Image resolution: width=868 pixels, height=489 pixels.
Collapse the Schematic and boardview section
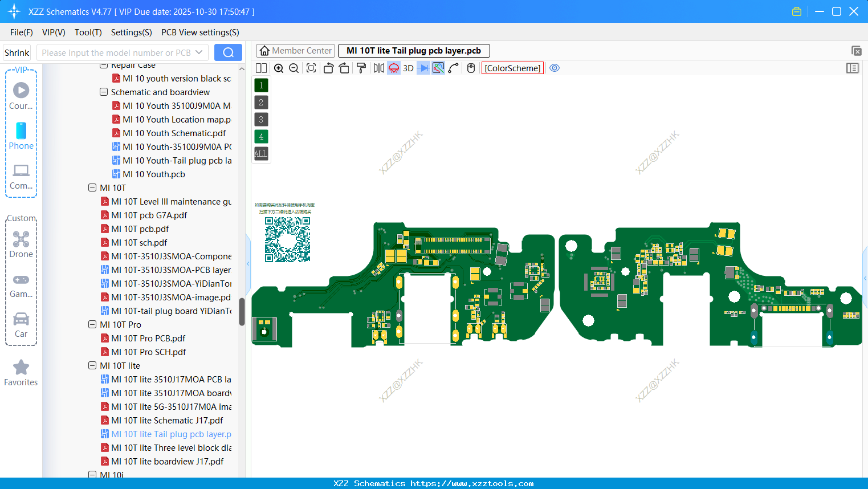coord(104,92)
